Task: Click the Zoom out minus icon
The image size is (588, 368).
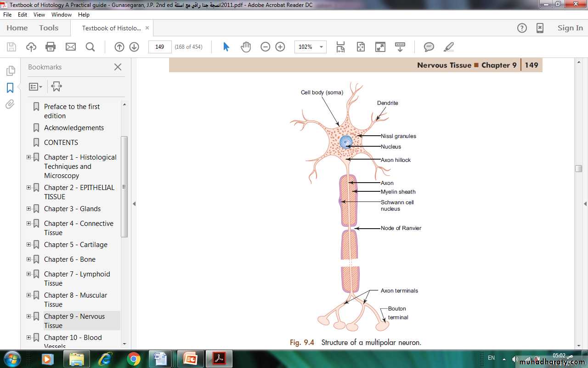Action: [265, 47]
